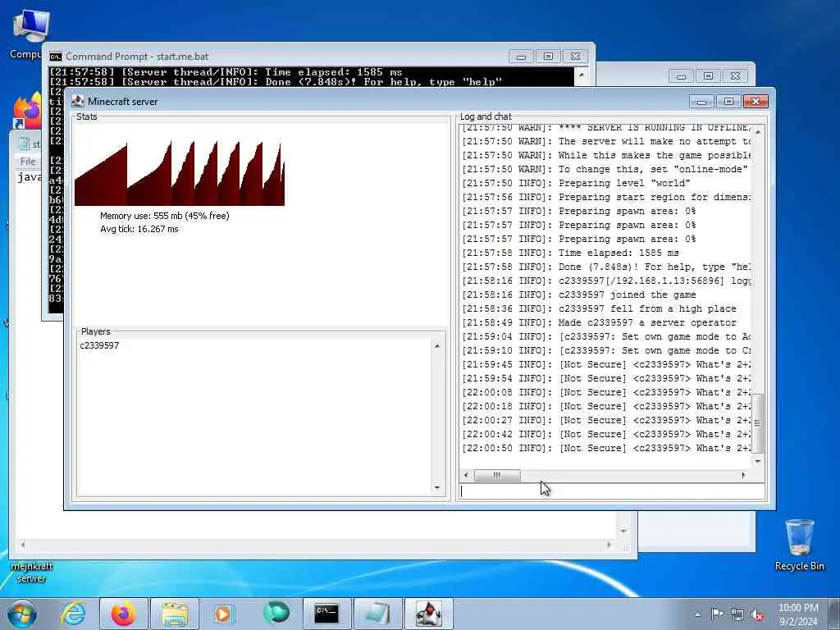
Task: Click the Players list scroll up arrow
Action: point(437,346)
